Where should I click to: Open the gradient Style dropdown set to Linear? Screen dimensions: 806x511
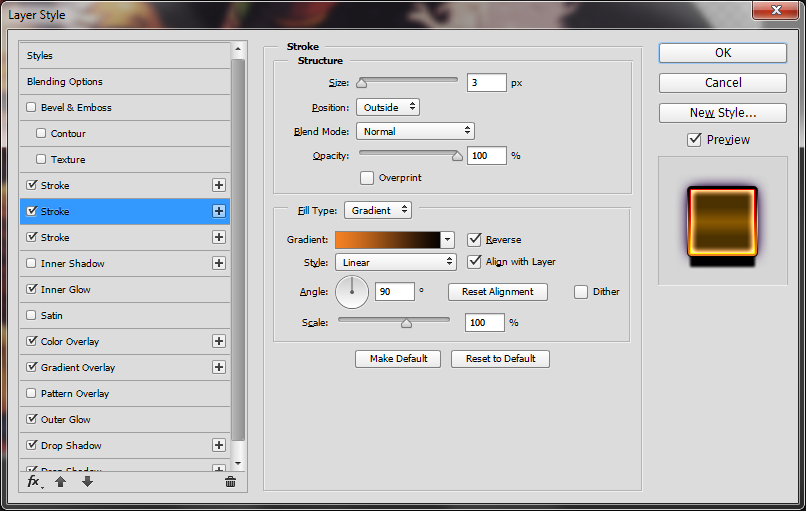tap(396, 262)
